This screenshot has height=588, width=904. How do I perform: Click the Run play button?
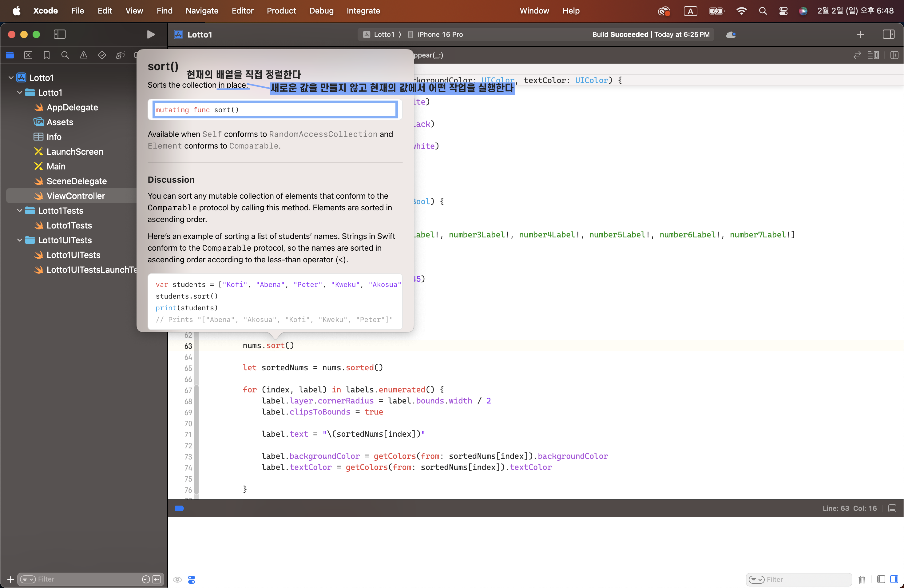151,34
